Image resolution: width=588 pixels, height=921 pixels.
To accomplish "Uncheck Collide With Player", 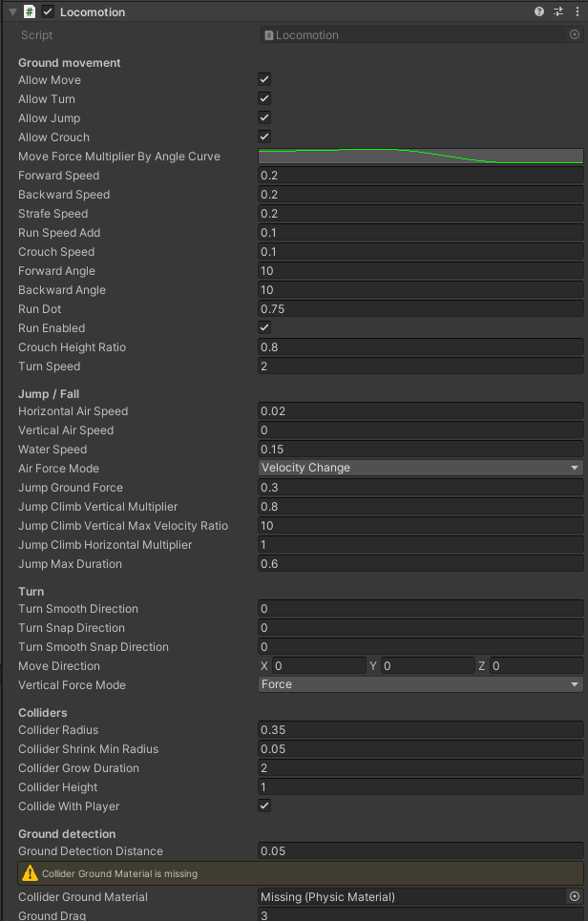I will [264, 806].
